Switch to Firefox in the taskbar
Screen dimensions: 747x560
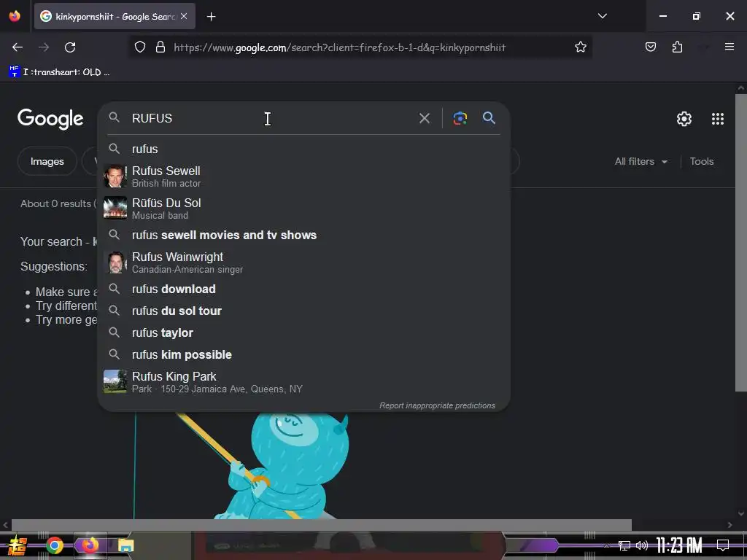click(x=90, y=545)
